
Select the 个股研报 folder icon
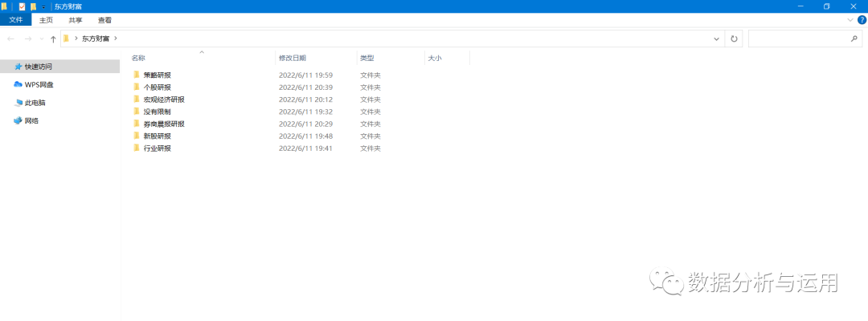tap(136, 87)
